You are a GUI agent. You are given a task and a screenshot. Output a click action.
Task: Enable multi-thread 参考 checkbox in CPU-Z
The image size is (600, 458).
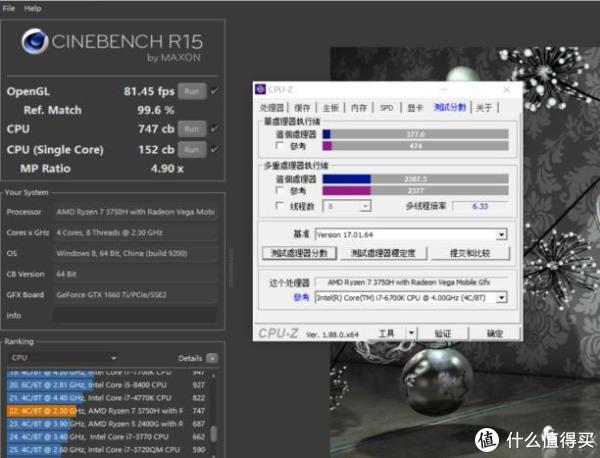[279, 191]
